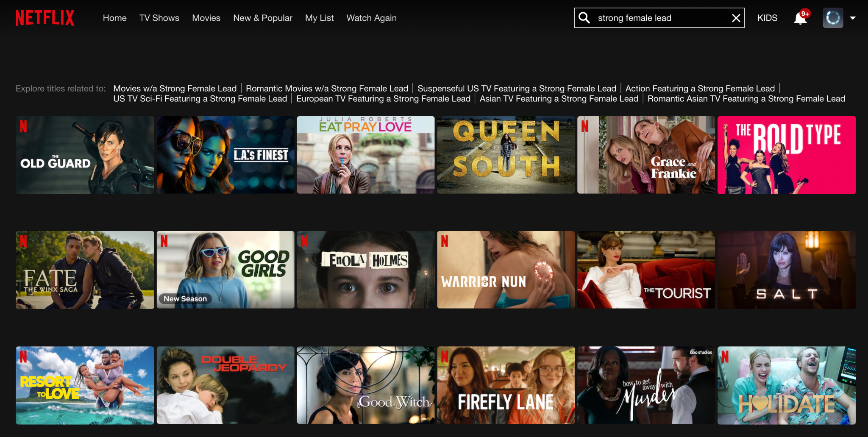The image size is (868, 437).
Task: Select the Resort to Love thumbnail
Action: 85,385
